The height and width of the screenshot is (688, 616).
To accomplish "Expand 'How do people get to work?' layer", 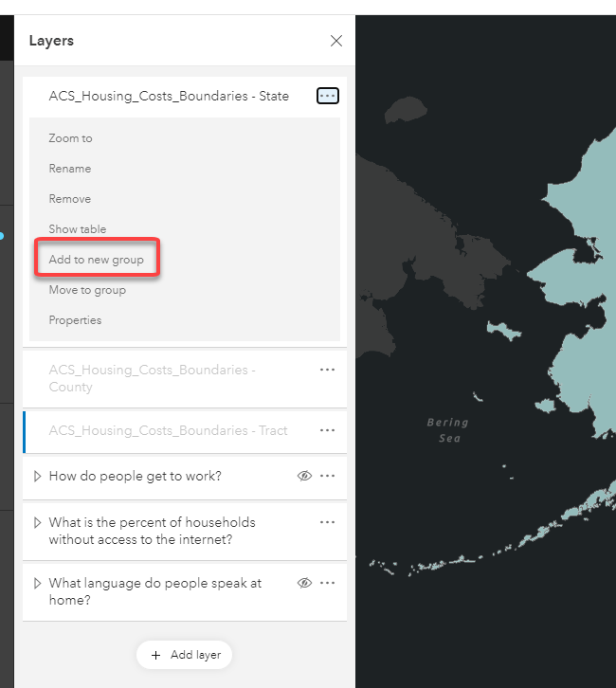I will [37, 476].
